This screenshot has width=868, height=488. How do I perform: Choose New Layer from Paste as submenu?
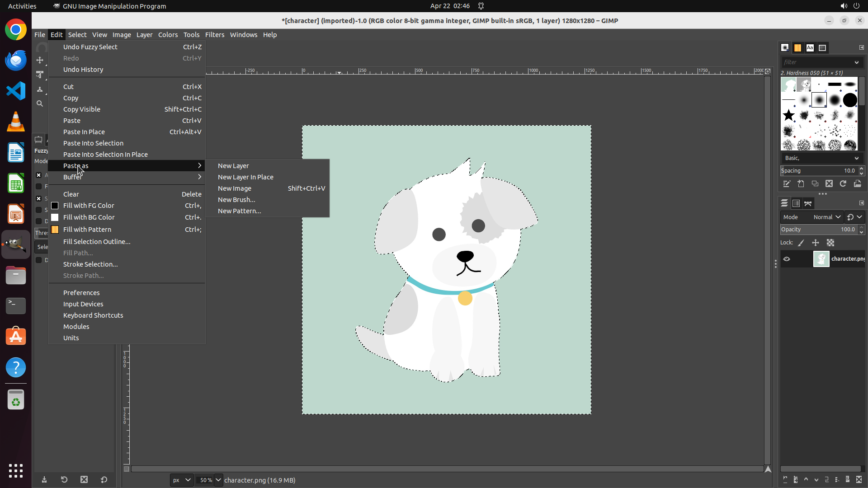233,166
